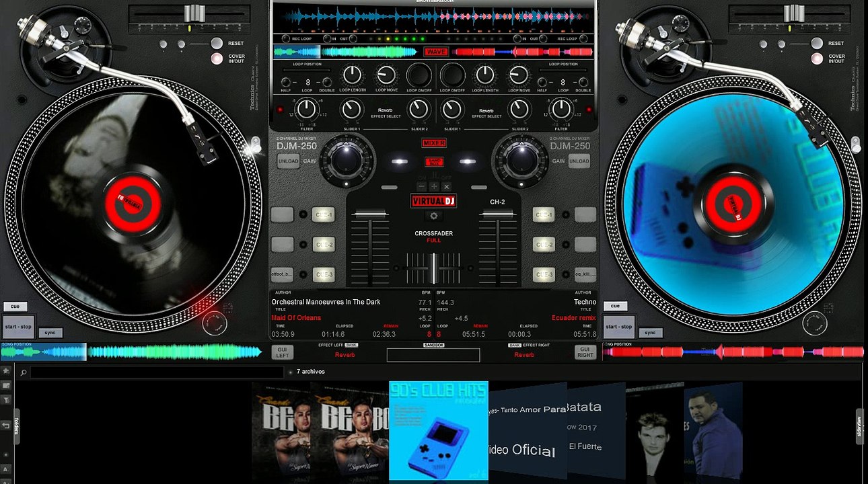Click the virtual folder icon in sidebar

(x=6, y=385)
